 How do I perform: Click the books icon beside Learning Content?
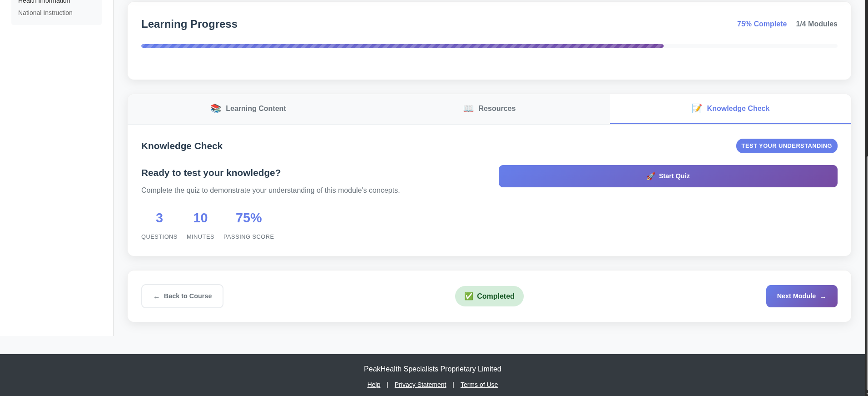216,109
